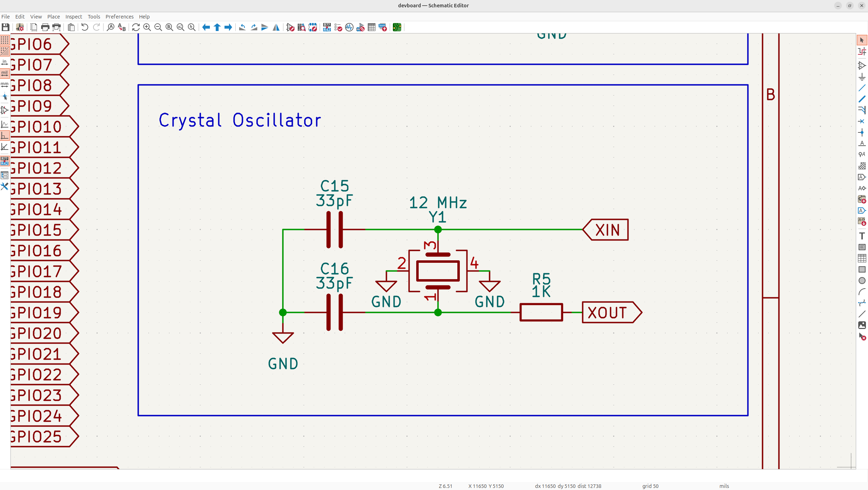This screenshot has width=868, height=490.
Task: Click the Undo button
Action: tap(85, 27)
